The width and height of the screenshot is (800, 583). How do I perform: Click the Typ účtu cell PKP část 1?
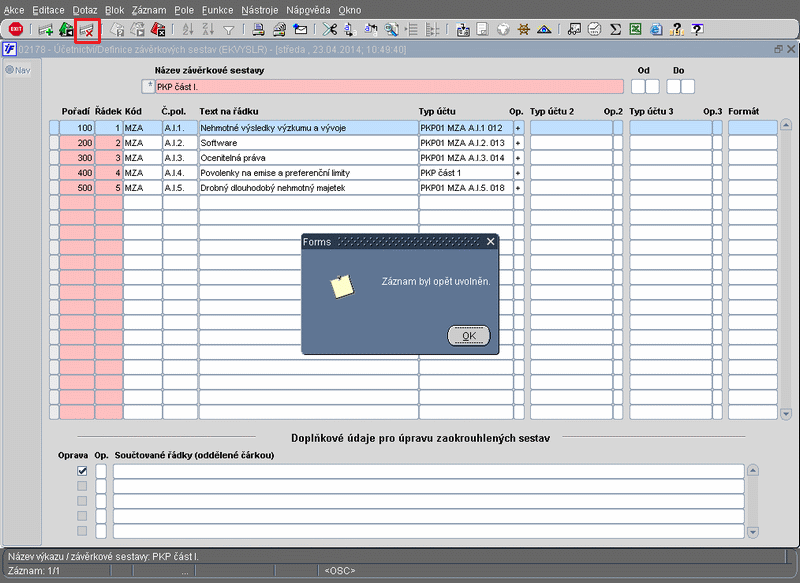tap(466, 173)
